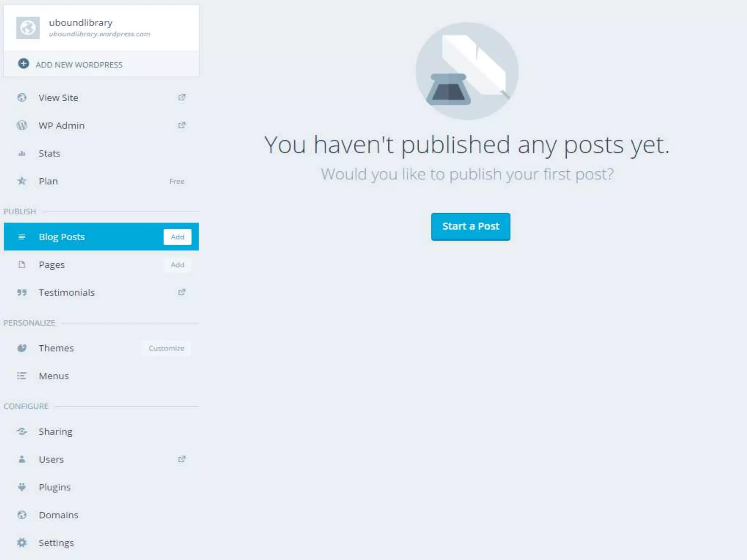Click the uboundlibrary site globe thumbnail

point(28,28)
